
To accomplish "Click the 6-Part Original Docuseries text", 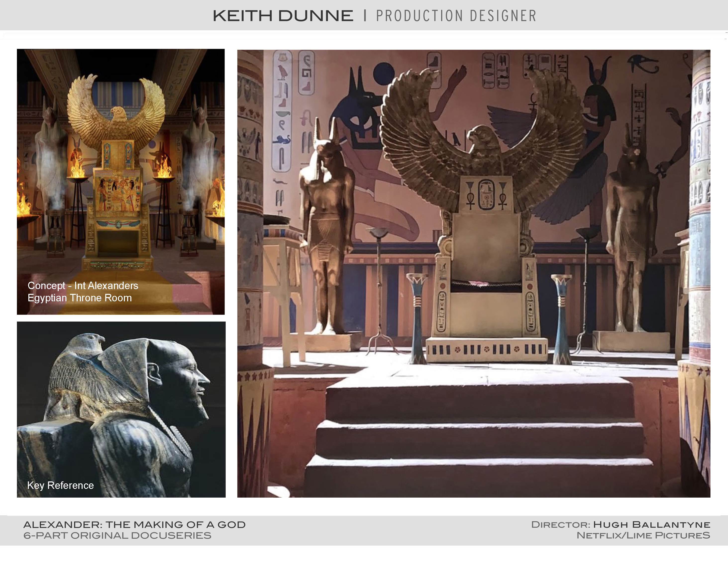I will pyautogui.click(x=117, y=536).
